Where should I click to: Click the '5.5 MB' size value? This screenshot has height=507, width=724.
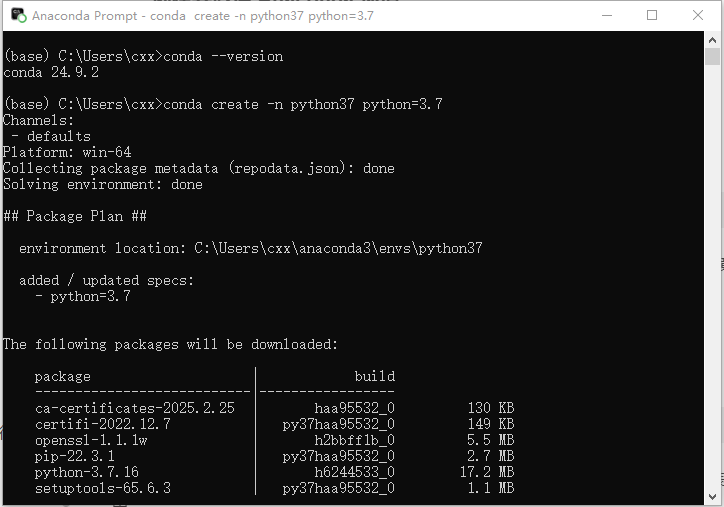pyautogui.click(x=491, y=440)
